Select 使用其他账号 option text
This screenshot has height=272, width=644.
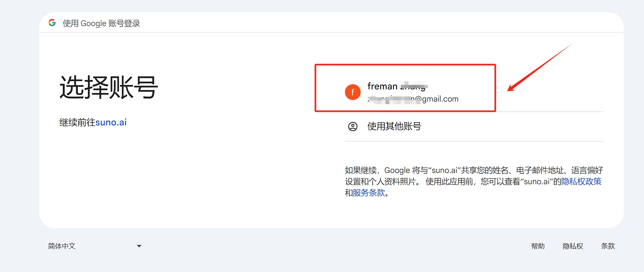[394, 126]
